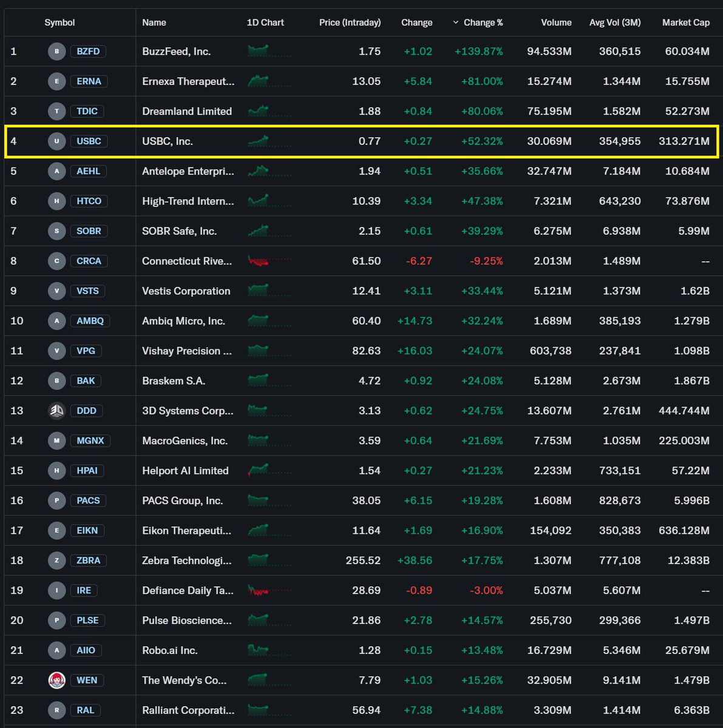Image resolution: width=723 pixels, height=728 pixels.
Task: Open the PACS ticker symbol link
Action: pos(88,500)
